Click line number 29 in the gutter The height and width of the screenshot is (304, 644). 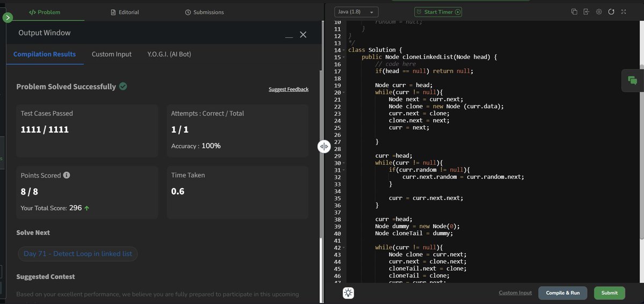pyautogui.click(x=337, y=156)
